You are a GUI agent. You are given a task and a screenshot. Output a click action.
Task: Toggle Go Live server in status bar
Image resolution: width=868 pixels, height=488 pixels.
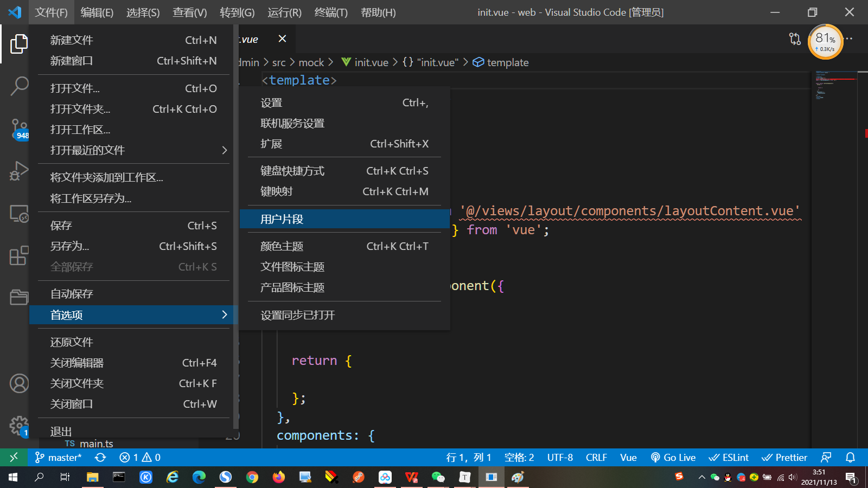tap(673, 458)
